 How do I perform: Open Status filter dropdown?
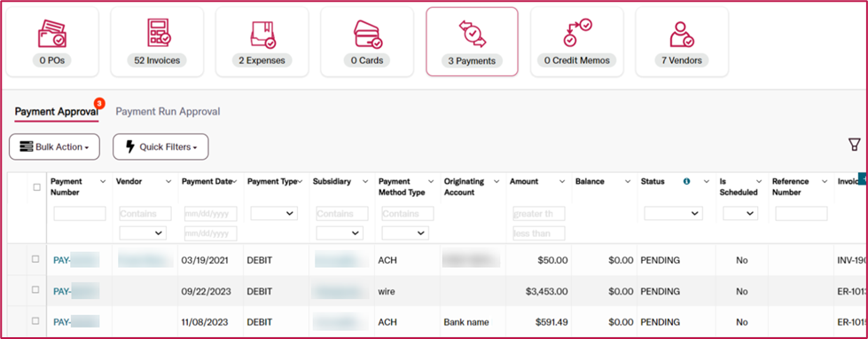coord(674,213)
